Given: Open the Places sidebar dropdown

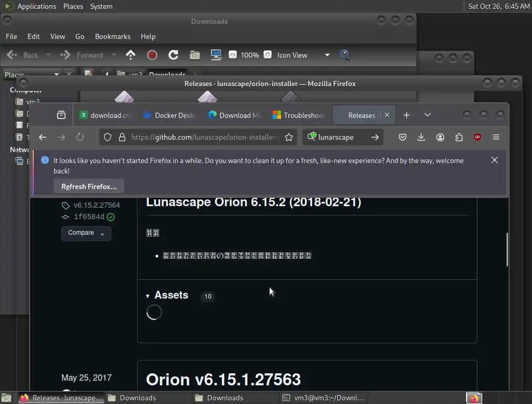Looking at the screenshot, I should tap(32, 74).
